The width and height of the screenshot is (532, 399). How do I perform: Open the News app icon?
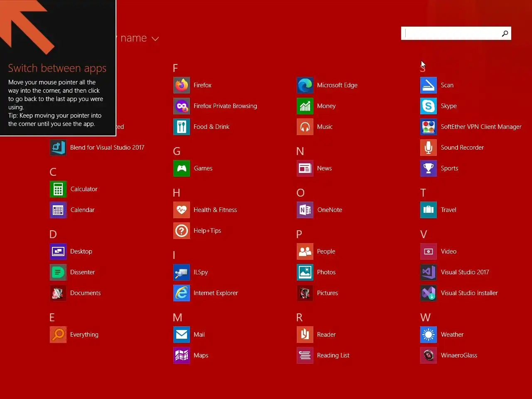pyautogui.click(x=305, y=168)
